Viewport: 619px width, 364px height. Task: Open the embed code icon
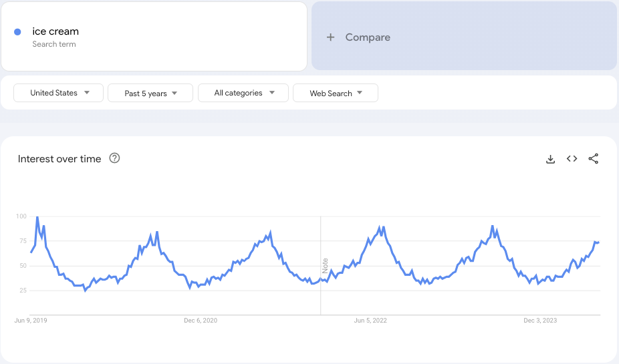click(572, 159)
